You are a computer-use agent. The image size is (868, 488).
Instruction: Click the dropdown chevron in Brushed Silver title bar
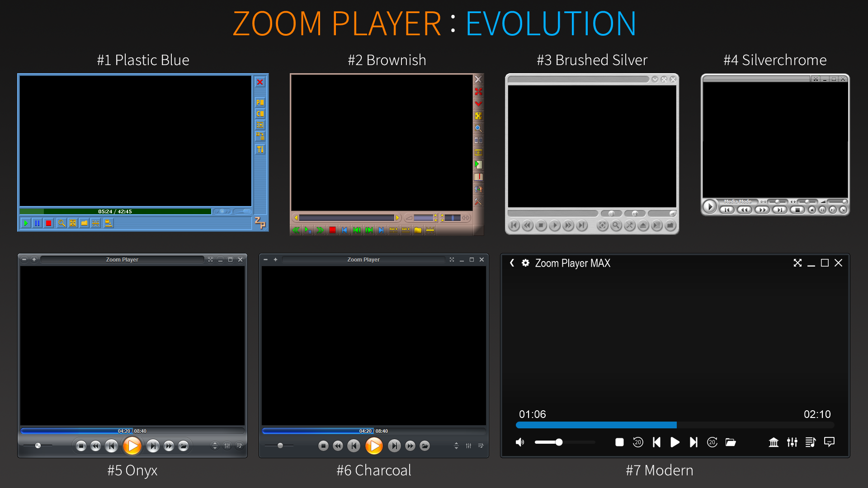click(655, 80)
